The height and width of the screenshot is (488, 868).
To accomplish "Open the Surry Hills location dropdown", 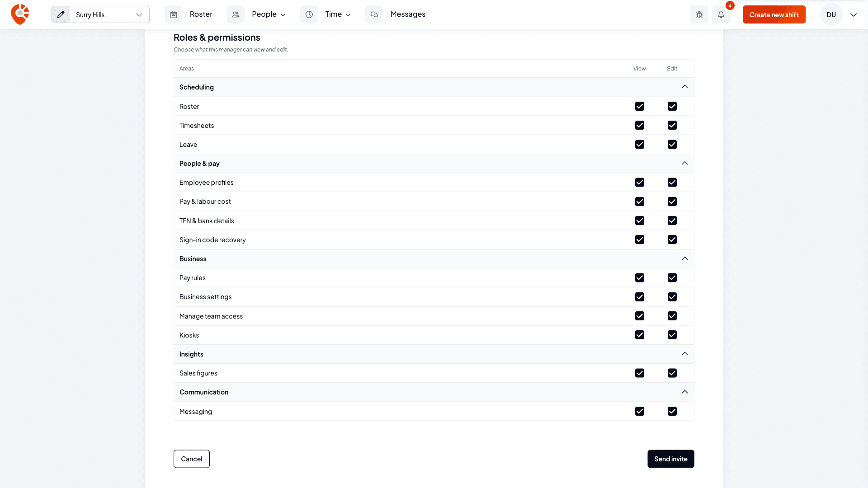I will point(109,14).
